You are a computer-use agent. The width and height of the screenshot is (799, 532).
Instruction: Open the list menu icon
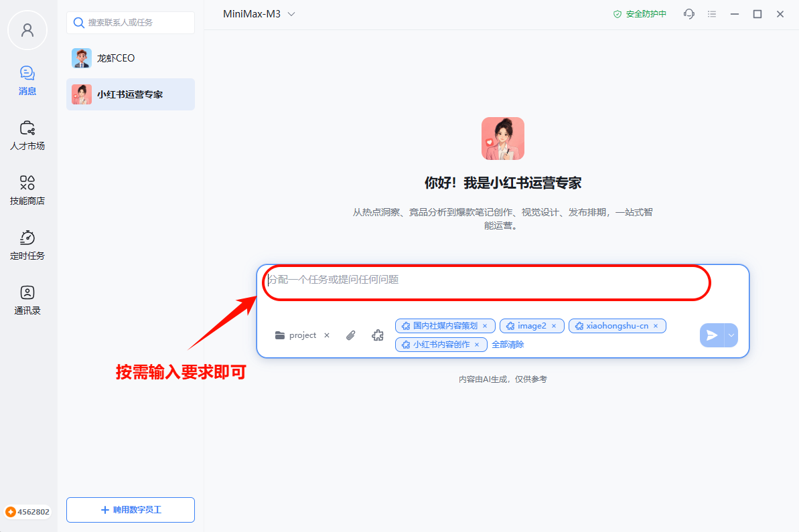712,14
